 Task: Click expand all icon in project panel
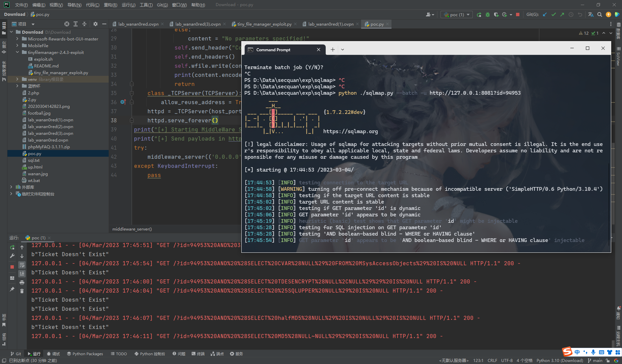[x=76, y=24]
